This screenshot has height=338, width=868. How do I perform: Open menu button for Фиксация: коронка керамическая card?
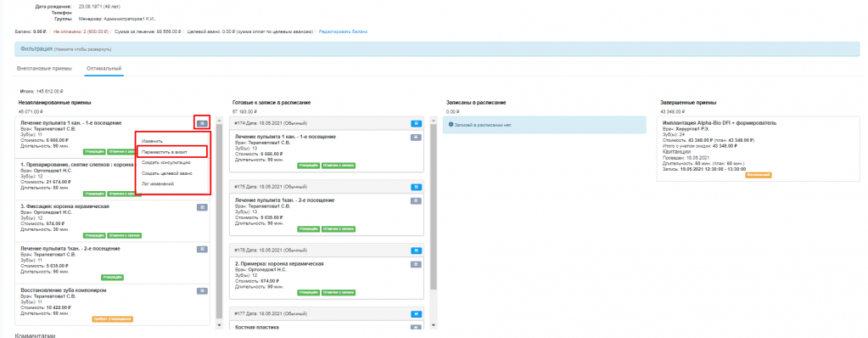[202, 207]
